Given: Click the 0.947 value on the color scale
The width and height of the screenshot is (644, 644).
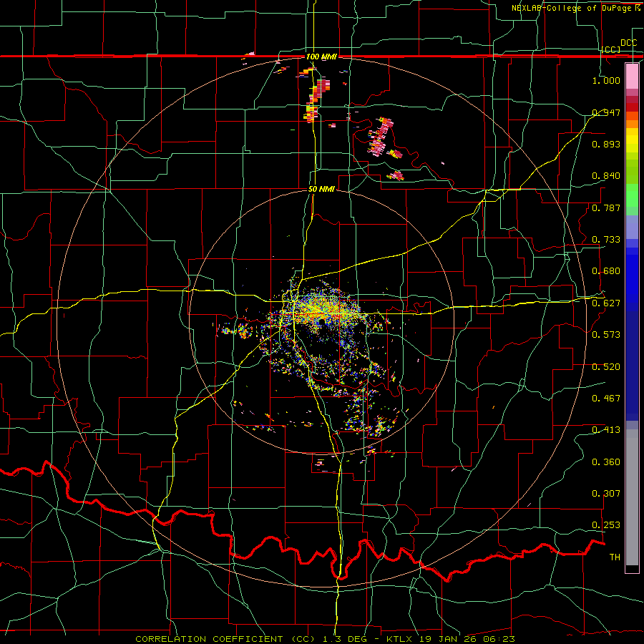Looking at the screenshot, I should 606,112.
